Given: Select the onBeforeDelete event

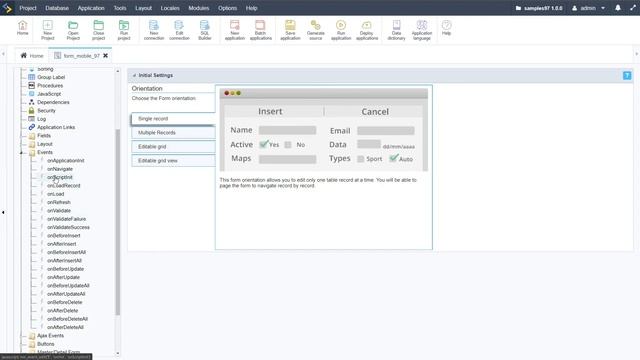Looking at the screenshot, I should pyautogui.click(x=64, y=302).
